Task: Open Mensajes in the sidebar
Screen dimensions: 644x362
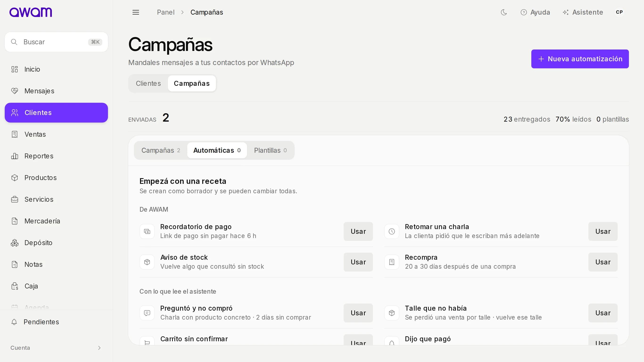Action: [56, 91]
